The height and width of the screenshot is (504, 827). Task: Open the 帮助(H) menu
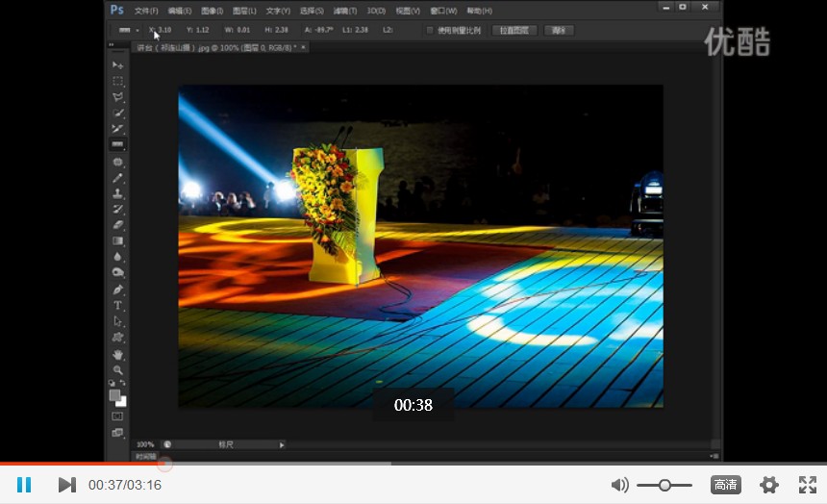[x=480, y=11]
